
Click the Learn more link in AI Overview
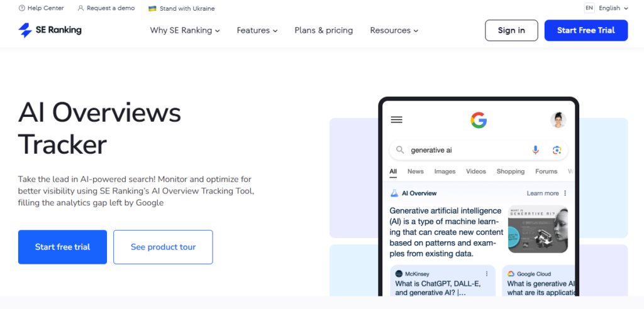click(x=543, y=193)
